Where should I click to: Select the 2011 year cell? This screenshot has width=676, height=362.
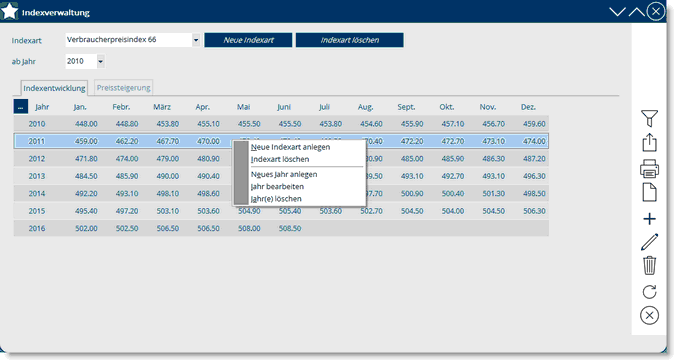tap(37, 141)
